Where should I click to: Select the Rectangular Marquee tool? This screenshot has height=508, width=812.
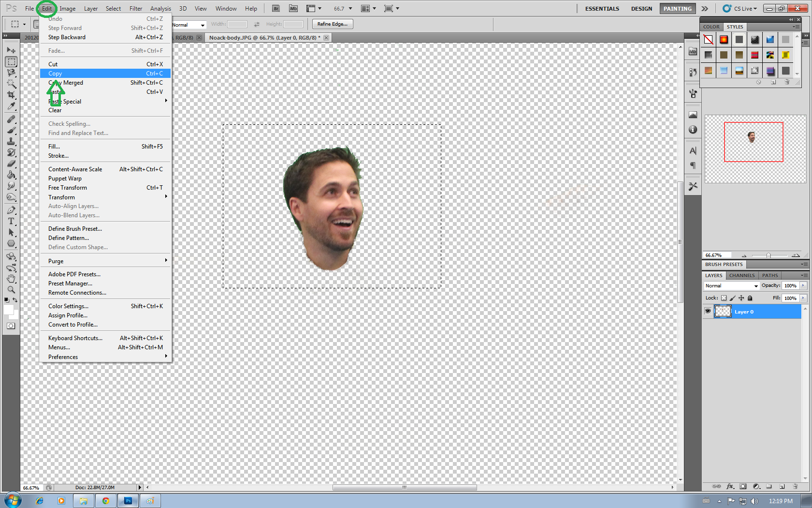tap(11, 61)
